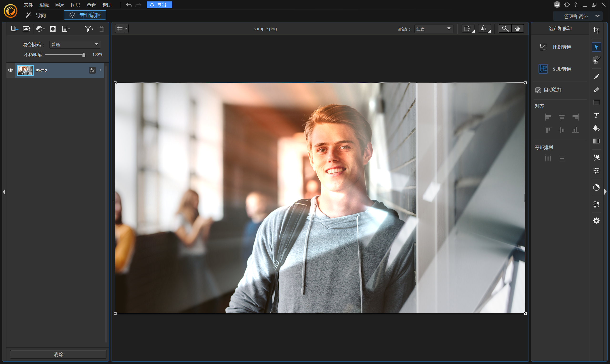This screenshot has height=364, width=610.
Task: Open the 文件 menu
Action: tap(28, 5)
